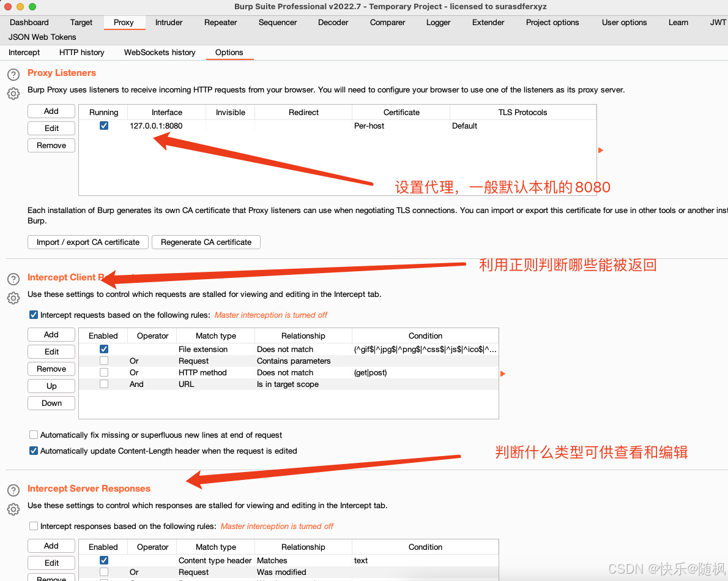The image size is (728, 581).
Task: Add a server response interception rule
Action: coord(51,545)
